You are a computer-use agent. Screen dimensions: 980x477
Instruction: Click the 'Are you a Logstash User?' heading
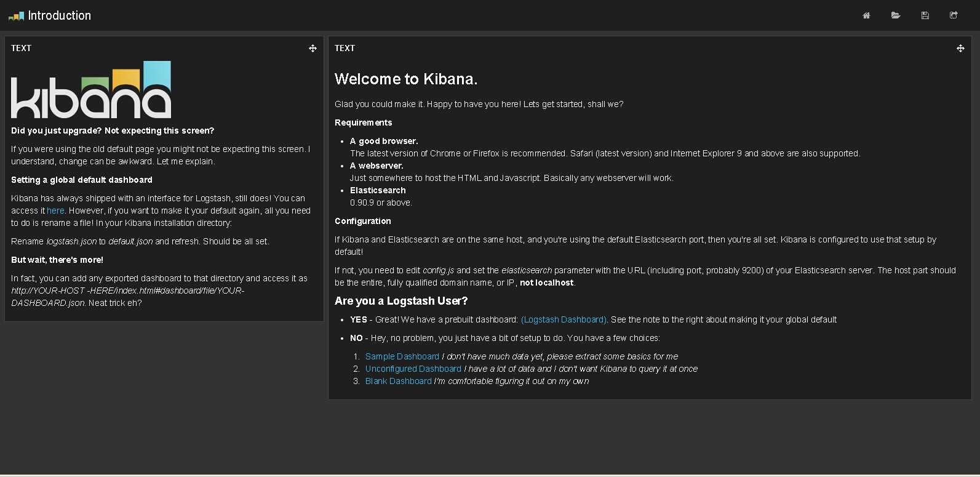tap(401, 301)
